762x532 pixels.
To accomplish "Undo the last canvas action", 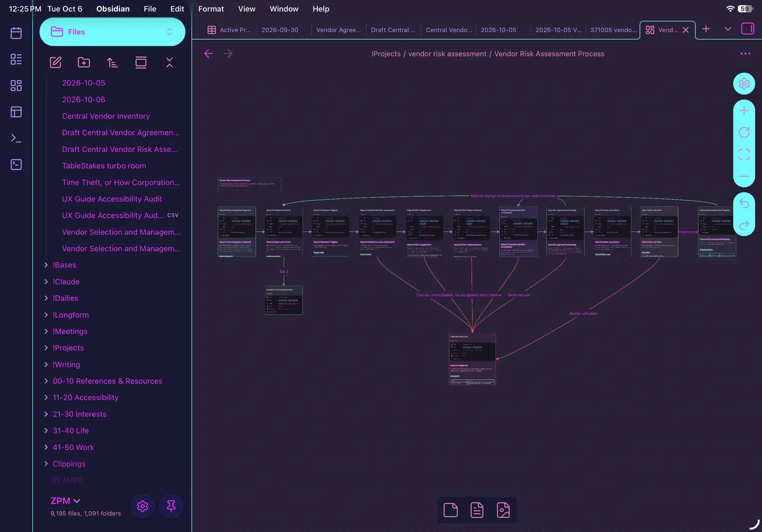I will pyautogui.click(x=744, y=204).
